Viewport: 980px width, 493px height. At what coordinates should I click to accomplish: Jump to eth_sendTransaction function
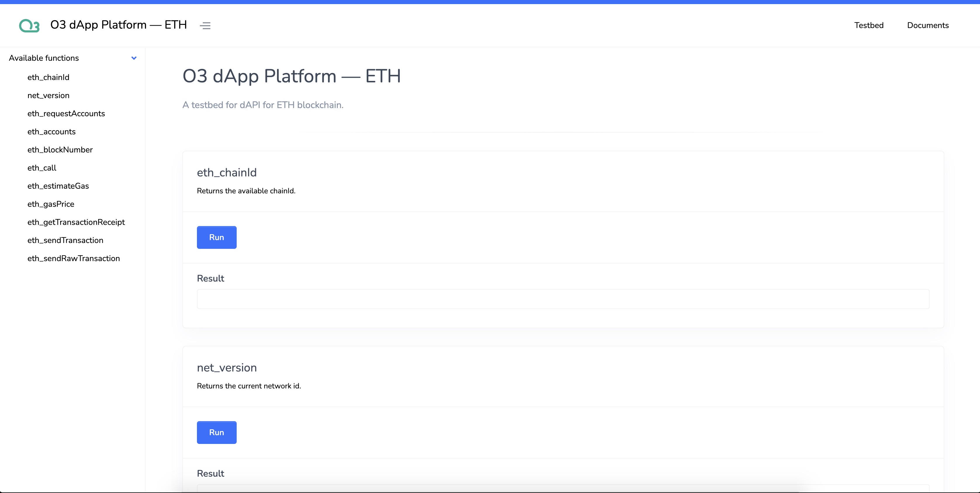tap(65, 240)
